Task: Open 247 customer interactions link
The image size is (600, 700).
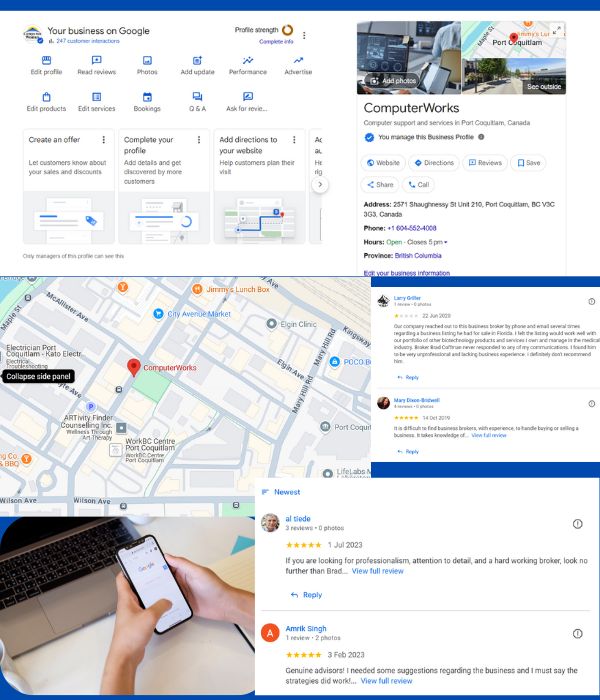Action: point(88,41)
